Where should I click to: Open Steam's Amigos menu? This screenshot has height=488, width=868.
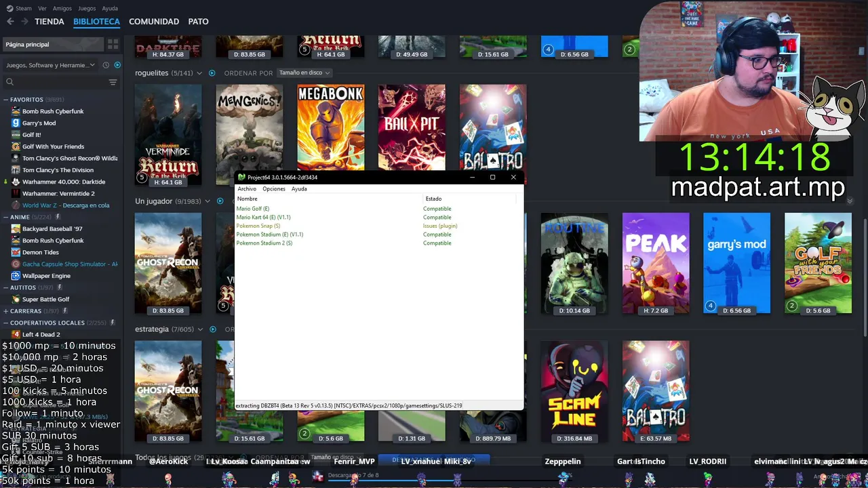62,8
